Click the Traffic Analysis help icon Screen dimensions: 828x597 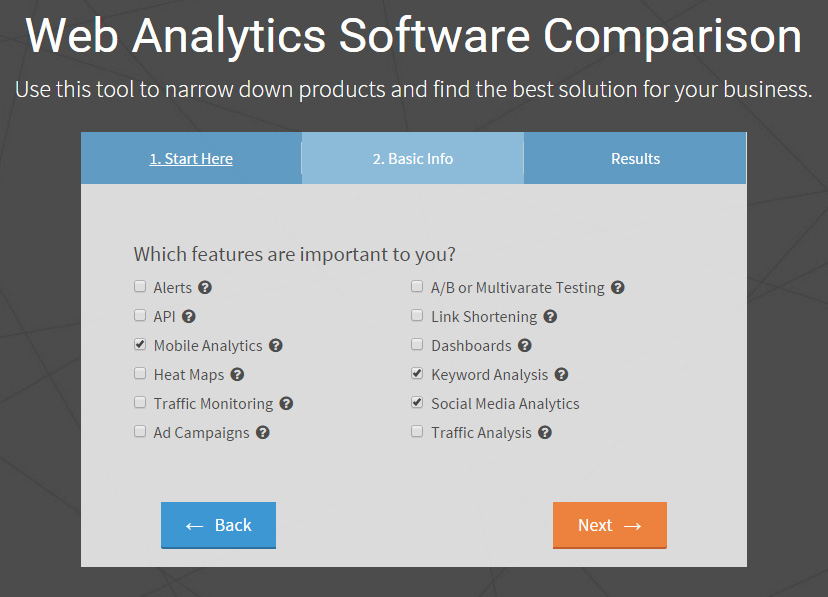tap(545, 433)
